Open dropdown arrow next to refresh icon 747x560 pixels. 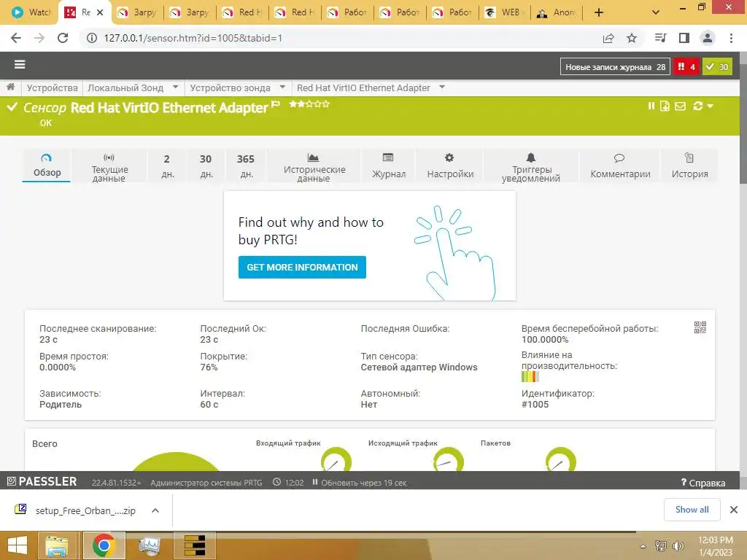711,106
